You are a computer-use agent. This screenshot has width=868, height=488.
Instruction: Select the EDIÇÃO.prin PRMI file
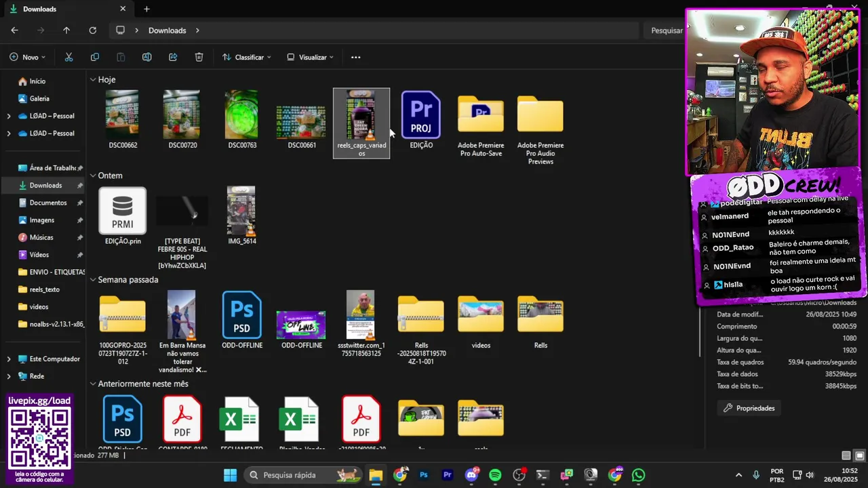click(123, 217)
